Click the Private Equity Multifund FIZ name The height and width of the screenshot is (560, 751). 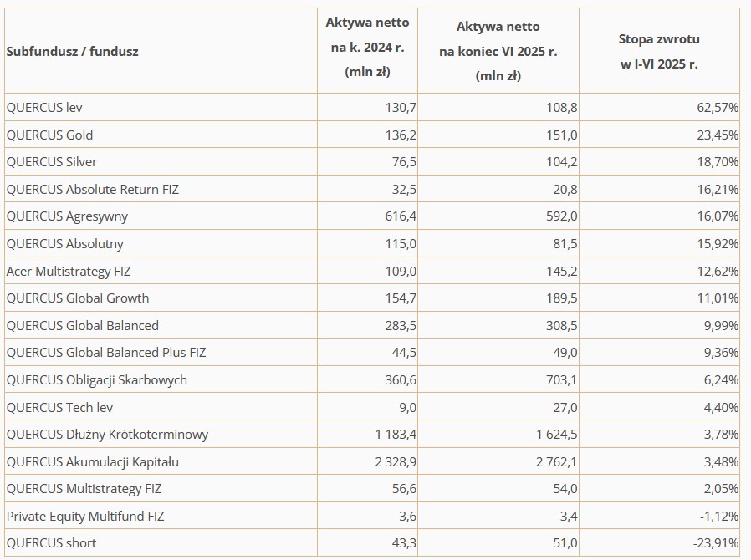[x=85, y=516]
